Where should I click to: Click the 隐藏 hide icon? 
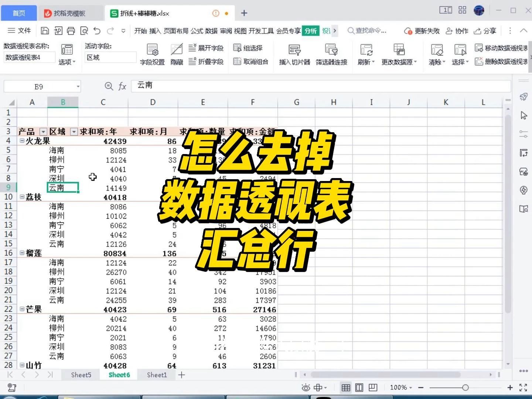pos(177,54)
